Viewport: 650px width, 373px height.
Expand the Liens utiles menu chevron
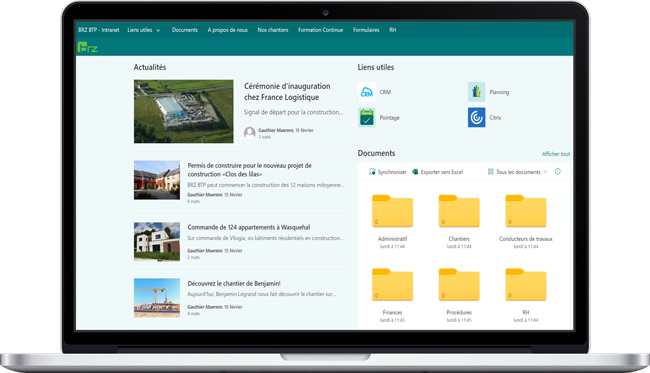pos(158,30)
